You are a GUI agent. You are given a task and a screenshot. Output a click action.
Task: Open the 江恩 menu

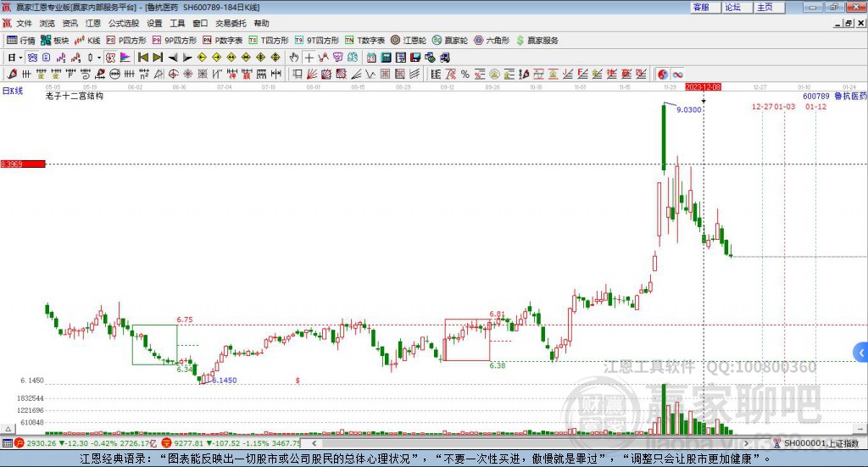click(x=93, y=23)
